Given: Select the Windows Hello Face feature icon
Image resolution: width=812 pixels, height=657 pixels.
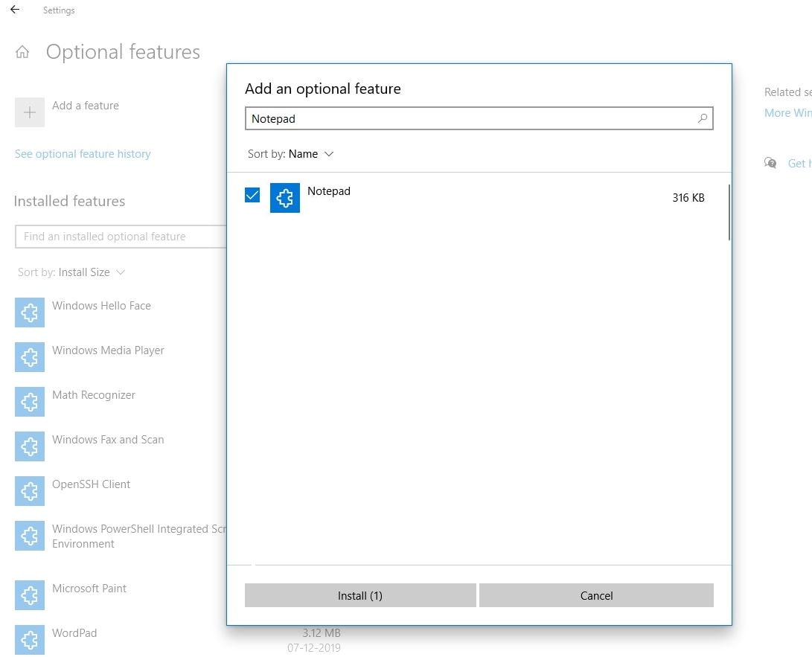Looking at the screenshot, I should click(29, 313).
